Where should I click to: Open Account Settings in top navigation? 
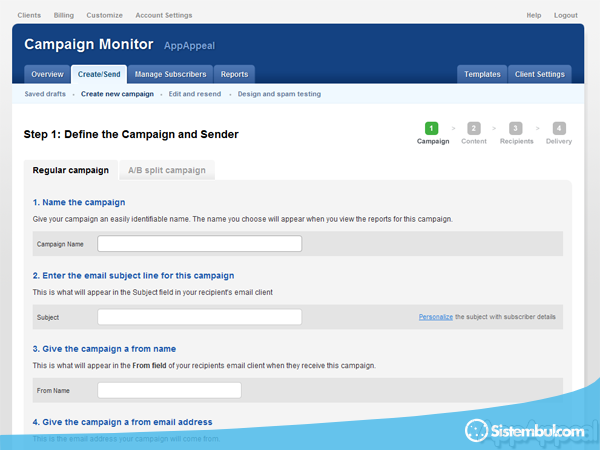point(164,15)
